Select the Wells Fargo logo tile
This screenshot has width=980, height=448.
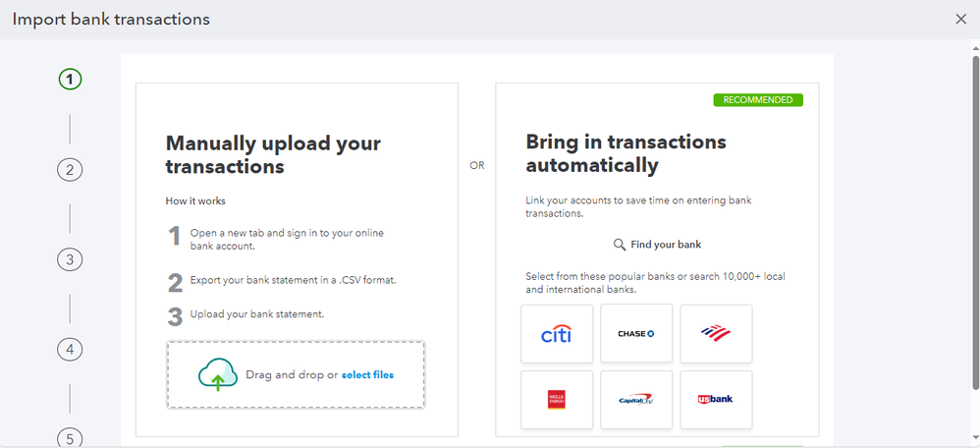pos(557,399)
